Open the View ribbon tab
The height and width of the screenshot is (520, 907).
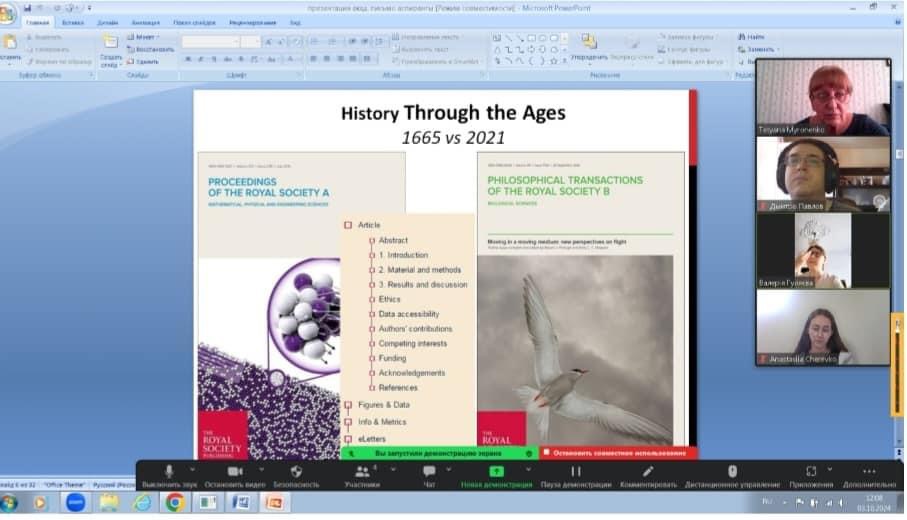(x=295, y=23)
